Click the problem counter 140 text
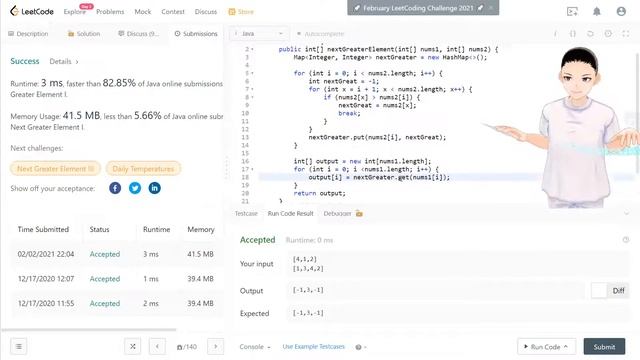This screenshot has height=360, width=640. [187, 347]
